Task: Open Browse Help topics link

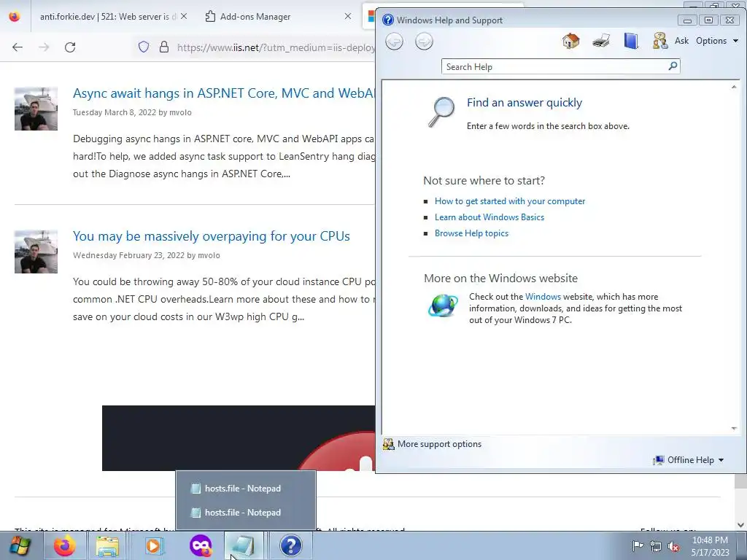Action: [x=471, y=233]
